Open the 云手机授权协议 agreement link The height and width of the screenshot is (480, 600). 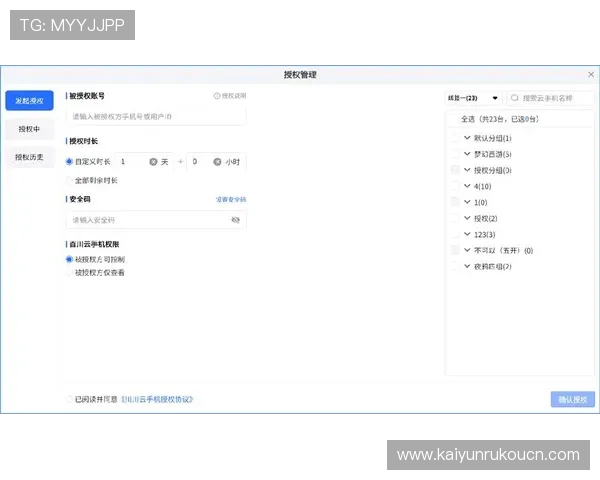click(x=157, y=399)
